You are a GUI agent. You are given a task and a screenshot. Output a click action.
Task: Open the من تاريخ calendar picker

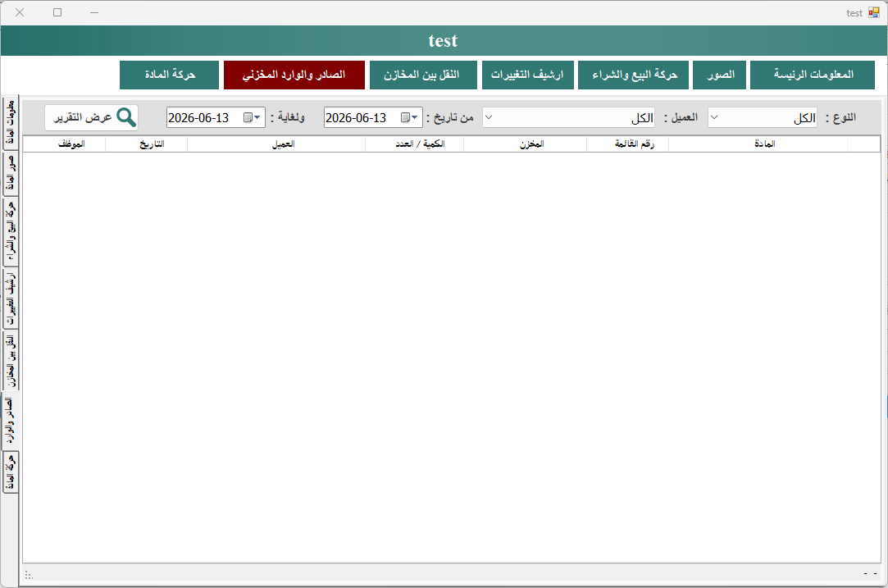(409, 117)
